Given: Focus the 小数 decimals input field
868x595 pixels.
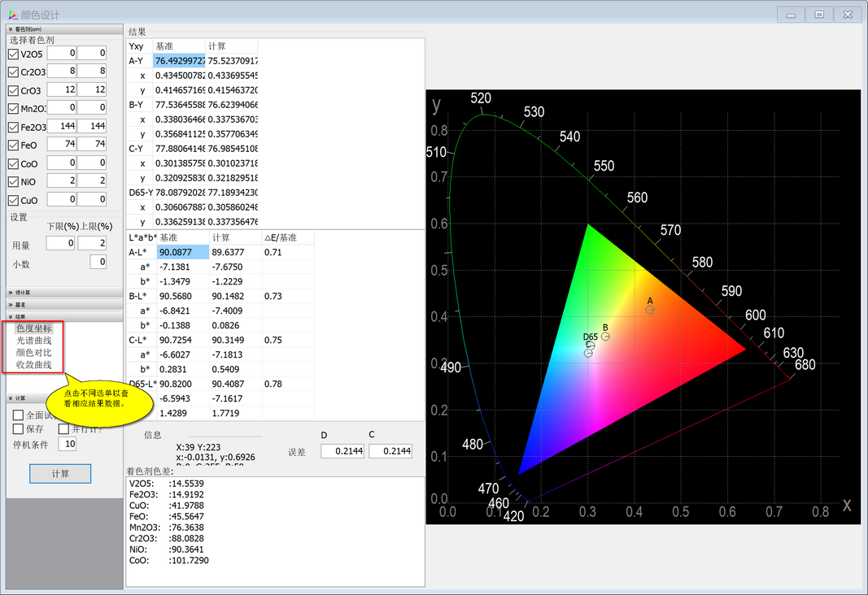Looking at the screenshot, I should coord(98,262).
